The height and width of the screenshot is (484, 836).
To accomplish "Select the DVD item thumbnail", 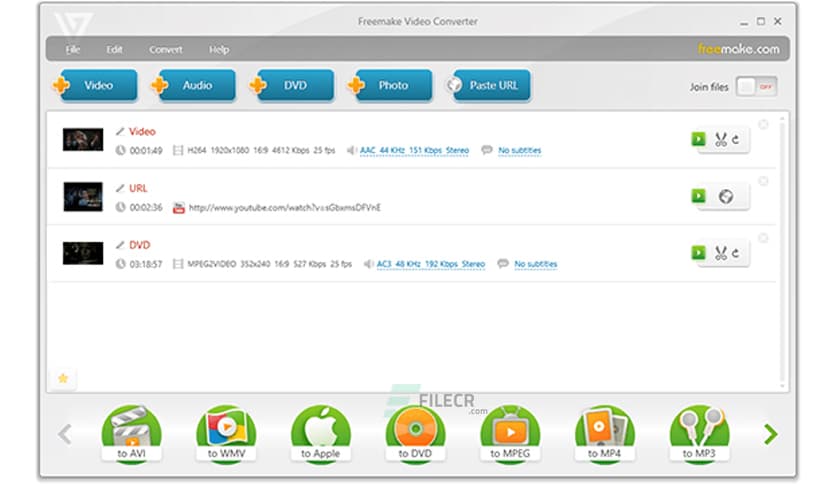I will [x=83, y=253].
